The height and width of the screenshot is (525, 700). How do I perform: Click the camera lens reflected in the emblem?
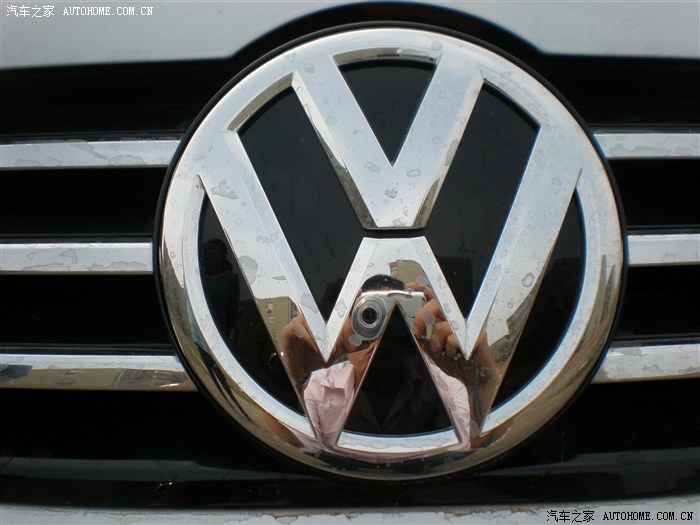(368, 317)
